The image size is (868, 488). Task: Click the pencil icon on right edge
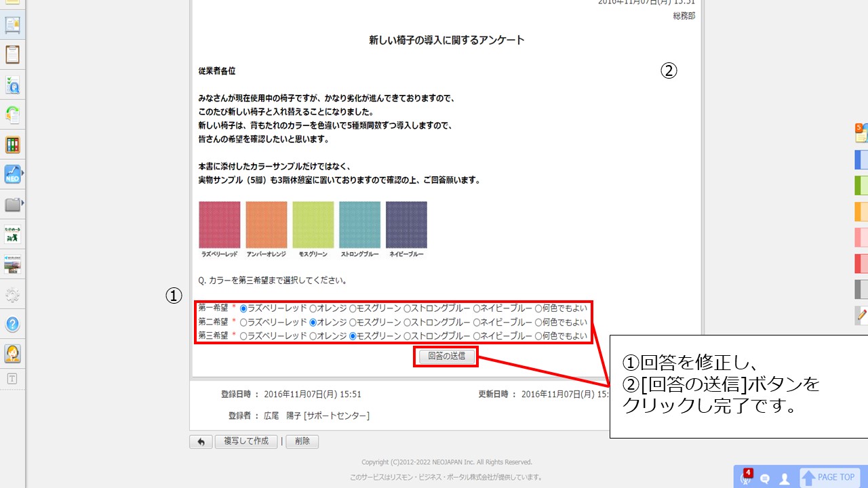(x=861, y=314)
